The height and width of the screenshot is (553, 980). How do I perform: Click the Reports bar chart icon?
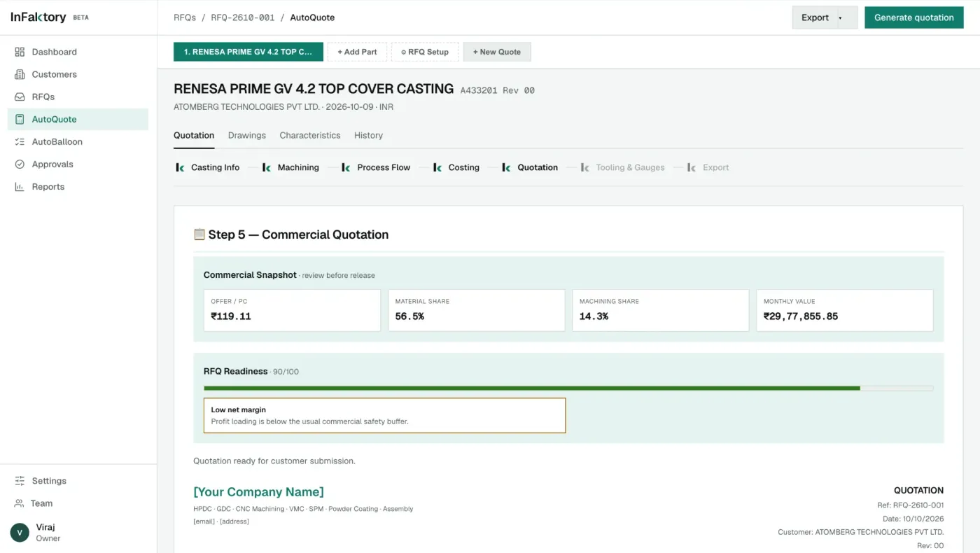pos(20,186)
